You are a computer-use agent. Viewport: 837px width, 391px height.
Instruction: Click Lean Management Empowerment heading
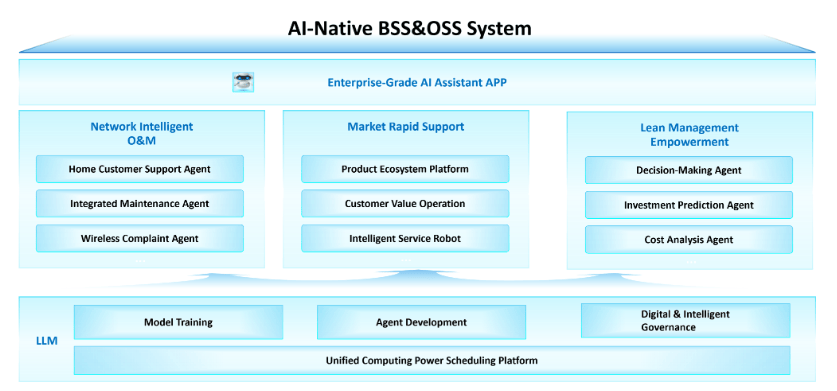click(x=689, y=135)
